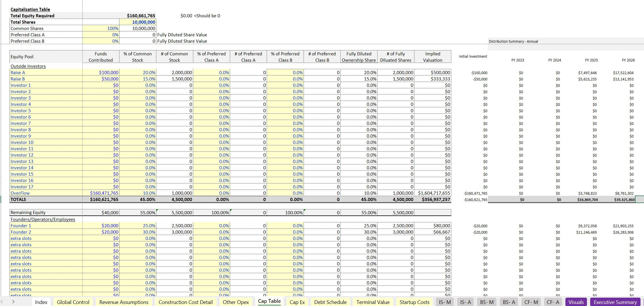
Task: Go to the CF- M sheet
Action: click(x=531, y=302)
